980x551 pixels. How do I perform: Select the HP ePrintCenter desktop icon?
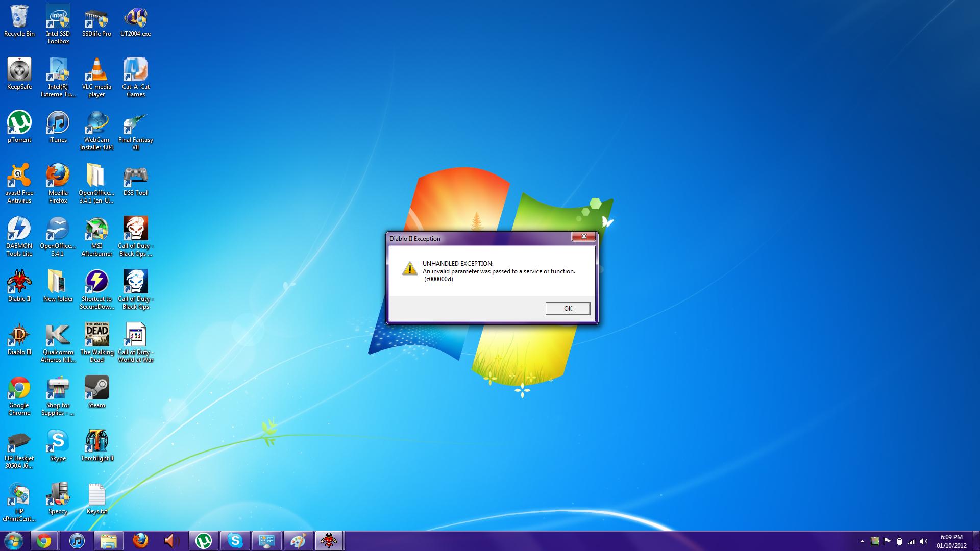pos(19,502)
